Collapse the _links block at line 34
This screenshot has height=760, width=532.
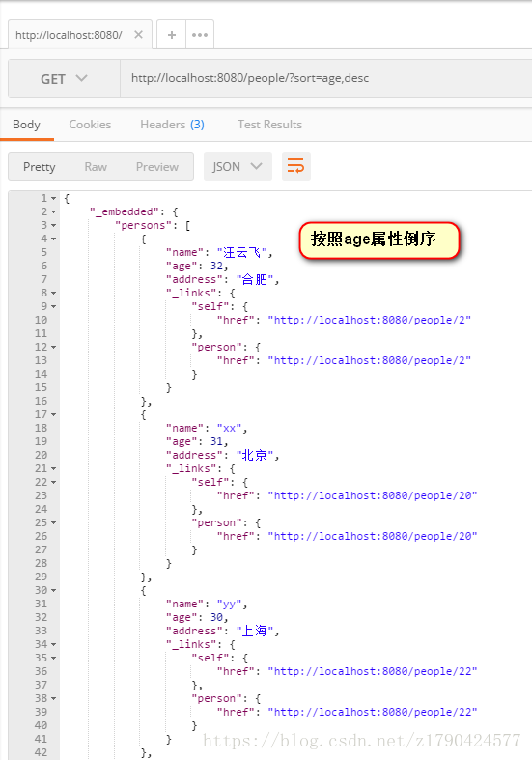53,644
